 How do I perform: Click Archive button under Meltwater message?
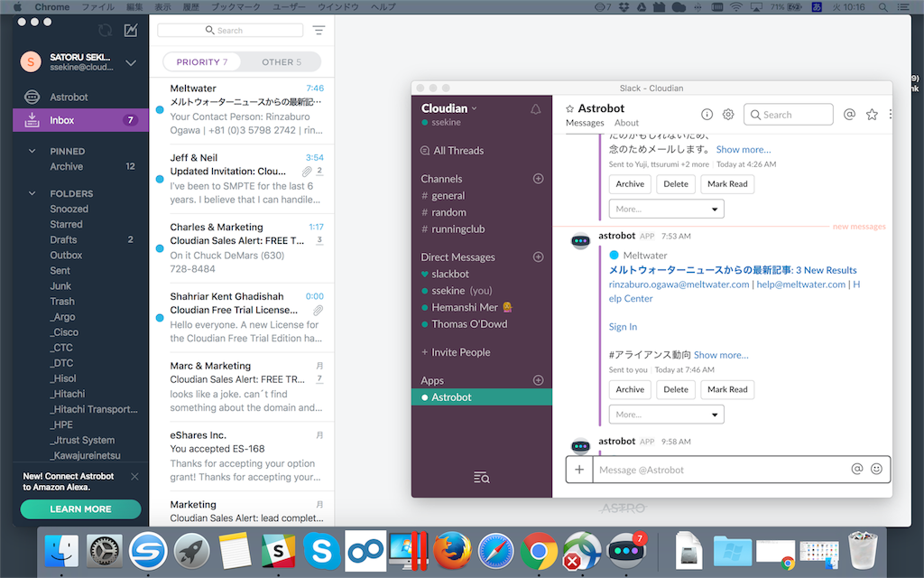point(630,390)
